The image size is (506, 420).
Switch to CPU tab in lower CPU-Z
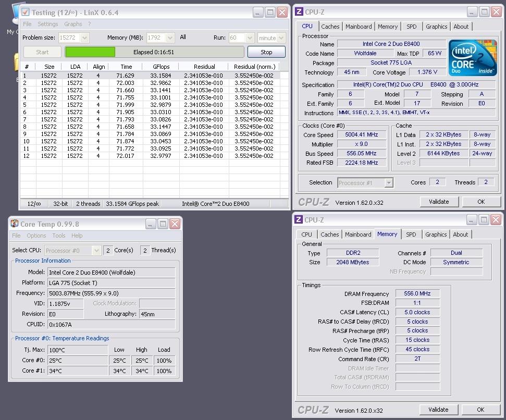(x=306, y=234)
